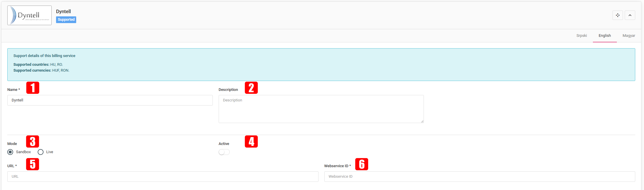Click the 'Supported currencies: HUF, RON.' line
Image resolution: width=644 pixels, height=190 pixels.
pos(41,70)
